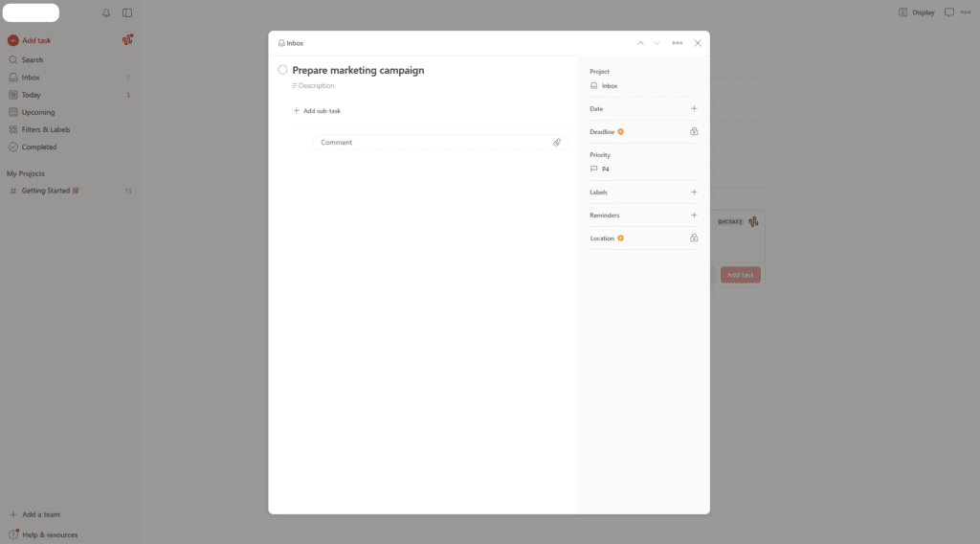The image size is (980, 544).
Task: Toggle sidebar panel icon
Action: point(127,13)
